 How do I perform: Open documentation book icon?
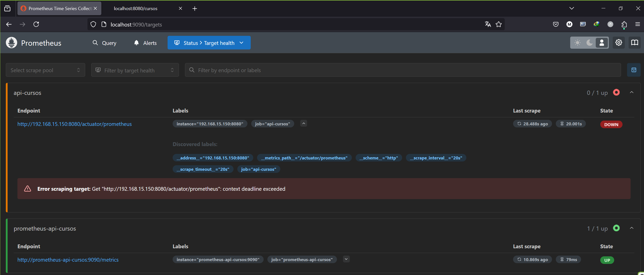point(635,43)
